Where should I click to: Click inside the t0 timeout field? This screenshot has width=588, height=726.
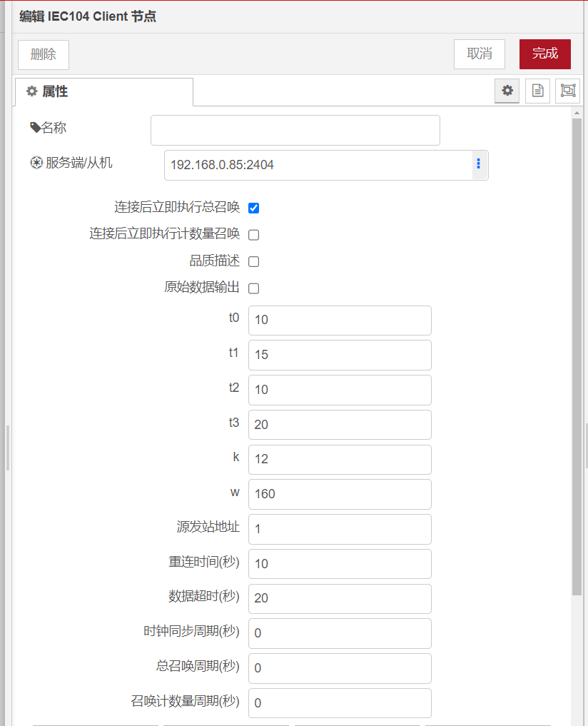(339, 320)
